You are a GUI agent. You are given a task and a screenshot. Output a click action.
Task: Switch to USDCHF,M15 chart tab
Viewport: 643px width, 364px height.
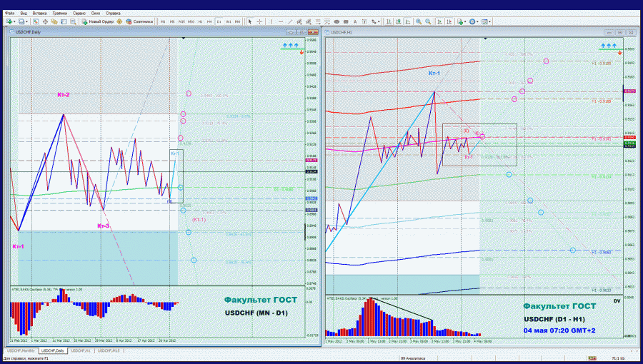click(109, 351)
